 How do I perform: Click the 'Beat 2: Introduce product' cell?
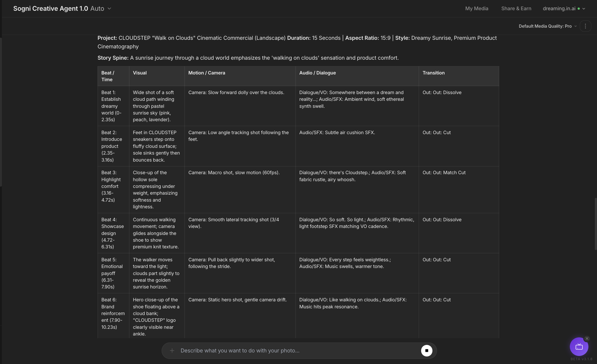click(113, 146)
